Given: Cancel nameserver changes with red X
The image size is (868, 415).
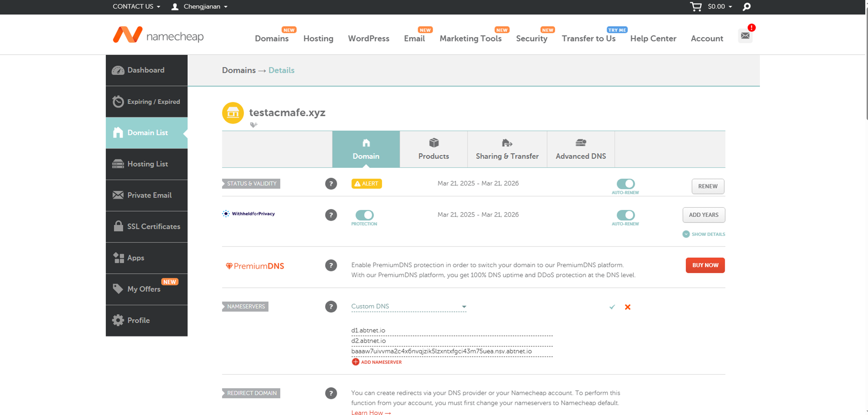Looking at the screenshot, I should [x=628, y=307].
